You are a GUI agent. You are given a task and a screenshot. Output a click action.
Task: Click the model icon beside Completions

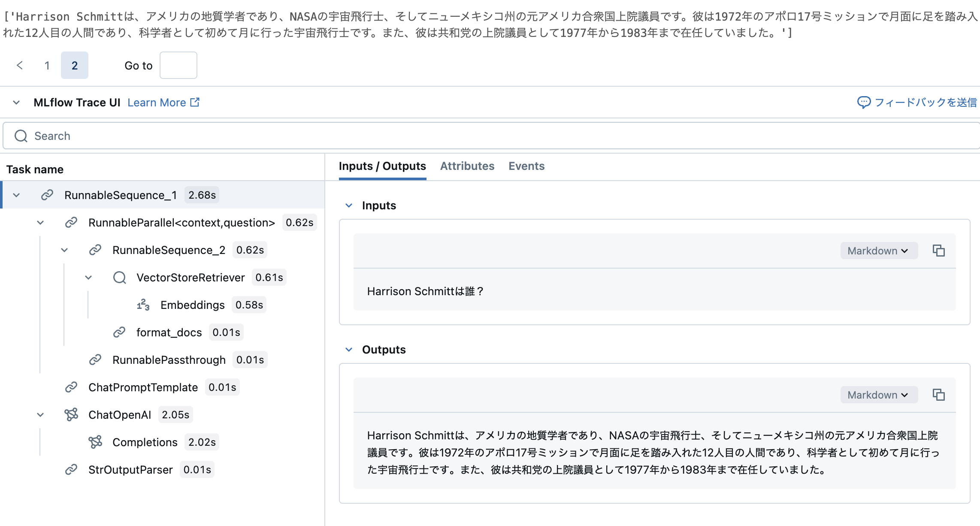click(96, 442)
